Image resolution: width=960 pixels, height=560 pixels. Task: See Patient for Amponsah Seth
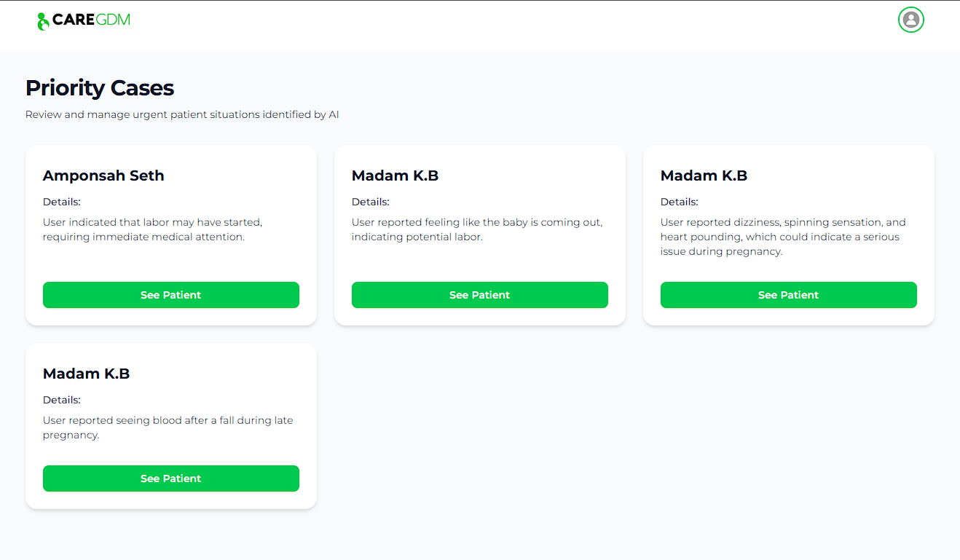pos(171,295)
